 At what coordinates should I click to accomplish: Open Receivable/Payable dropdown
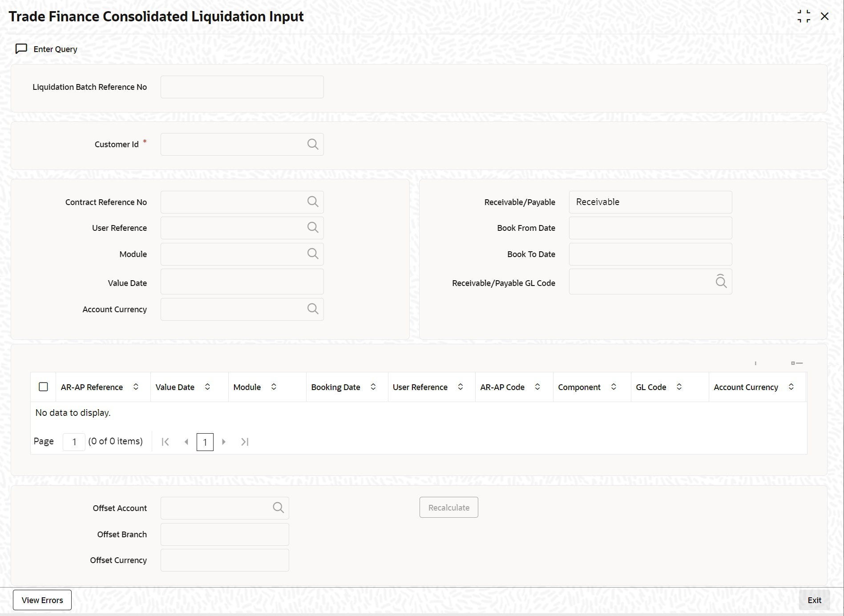tap(650, 202)
